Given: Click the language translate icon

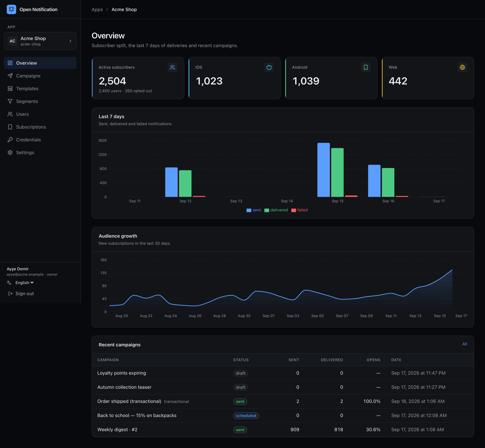Looking at the screenshot, I should pyautogui.click(x=9, y=283).
